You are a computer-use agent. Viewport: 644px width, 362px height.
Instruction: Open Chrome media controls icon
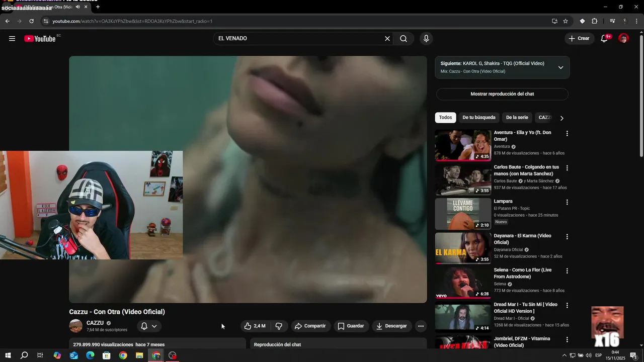point(612,21)
